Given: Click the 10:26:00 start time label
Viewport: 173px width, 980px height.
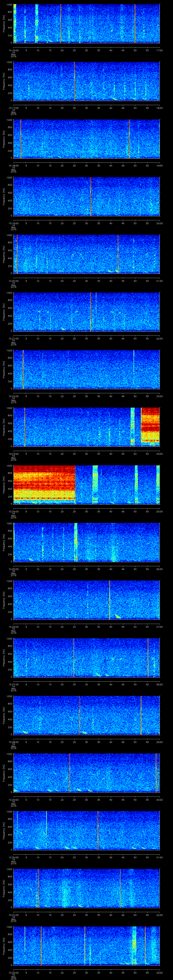Looking at the screenshot, I should point(13,627).
